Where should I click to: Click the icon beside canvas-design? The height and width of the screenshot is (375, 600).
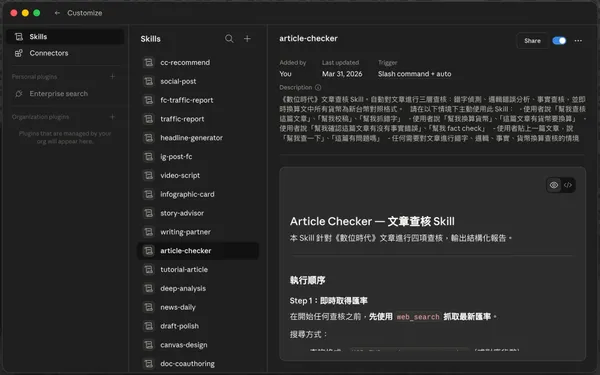click(x=148, y=345)
